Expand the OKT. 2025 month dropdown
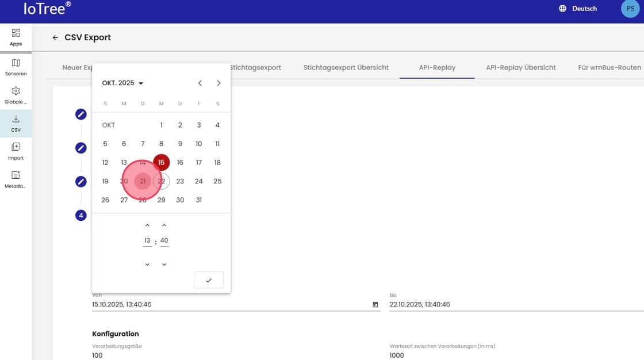 [122, 83]
